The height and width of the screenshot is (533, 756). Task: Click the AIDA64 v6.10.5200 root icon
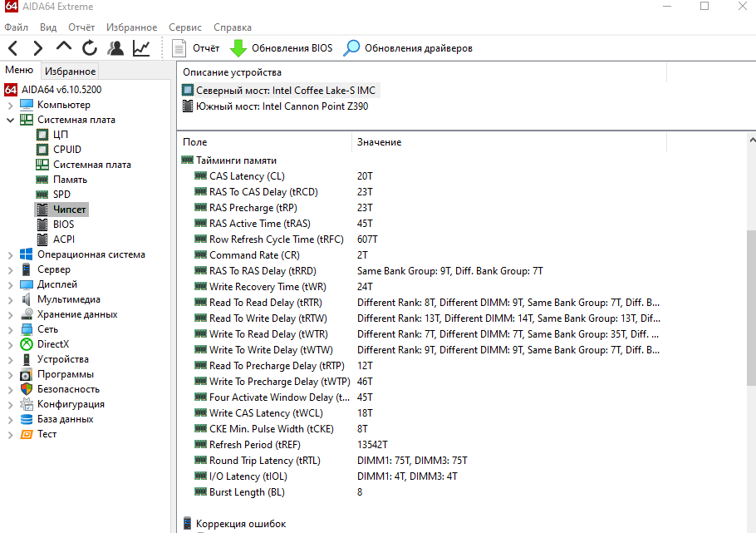[11, 89]
